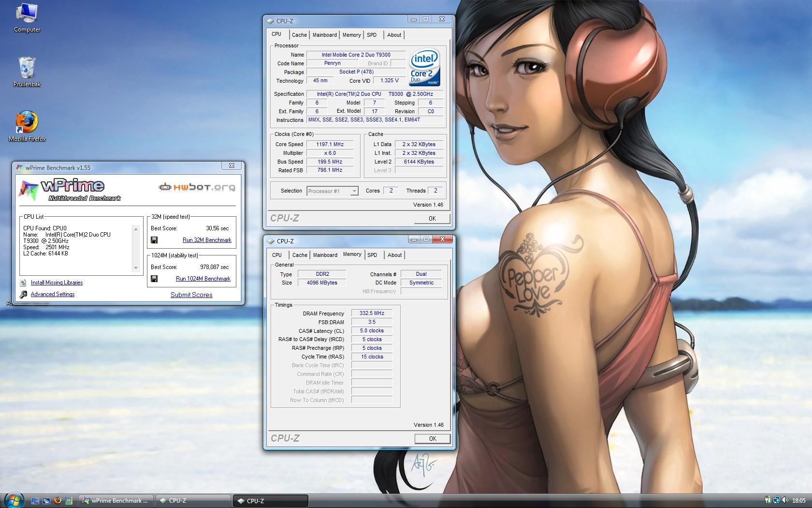812x508 pixels.
Task: Click the upper CPU-Z window title icon
Action: (x=270, y=21)
